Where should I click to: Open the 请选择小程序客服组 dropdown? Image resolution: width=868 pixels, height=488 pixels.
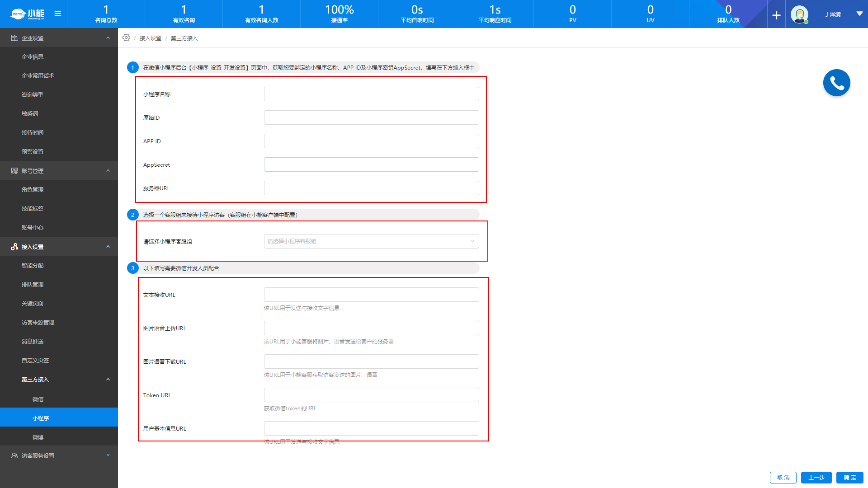click(371, 241)
